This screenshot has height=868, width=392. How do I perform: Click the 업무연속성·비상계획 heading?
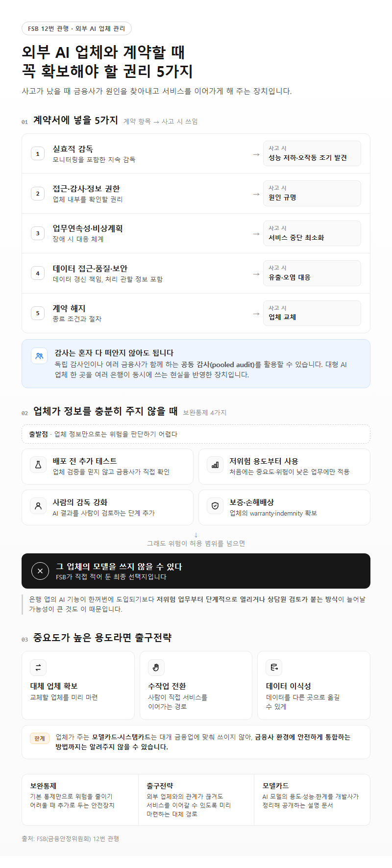pos(88,228)
